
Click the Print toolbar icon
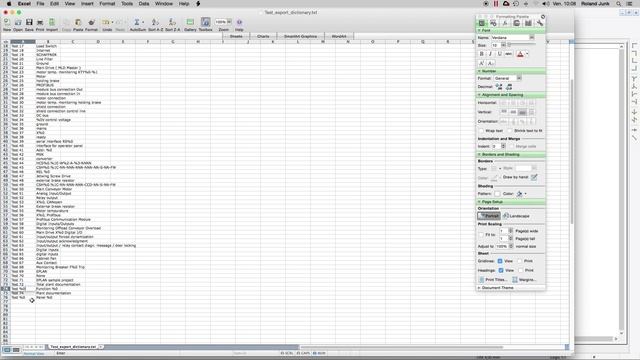click(40, 23)
